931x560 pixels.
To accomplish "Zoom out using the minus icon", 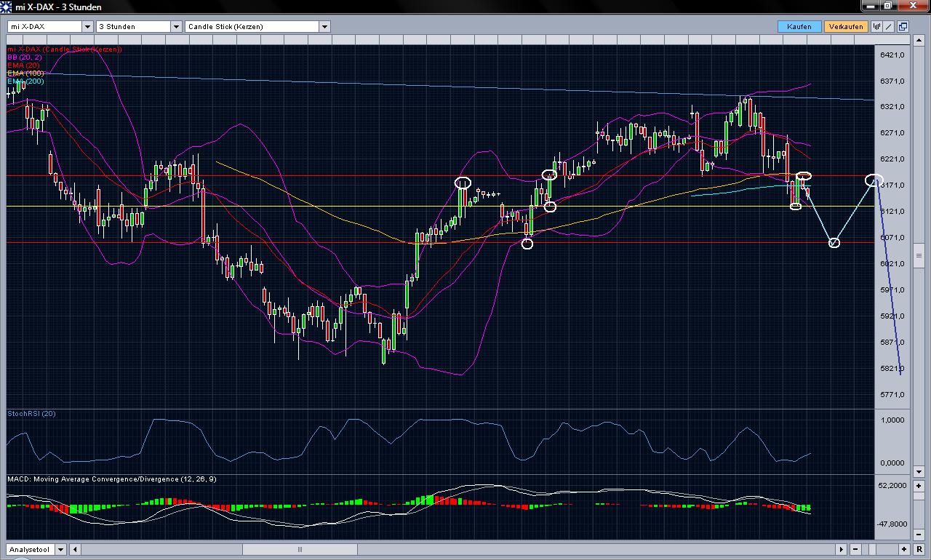I will (x=855, y=549).
